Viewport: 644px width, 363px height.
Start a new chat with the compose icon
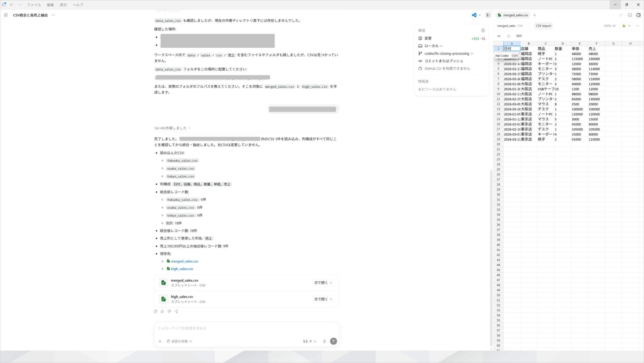[x=6, y=15]
